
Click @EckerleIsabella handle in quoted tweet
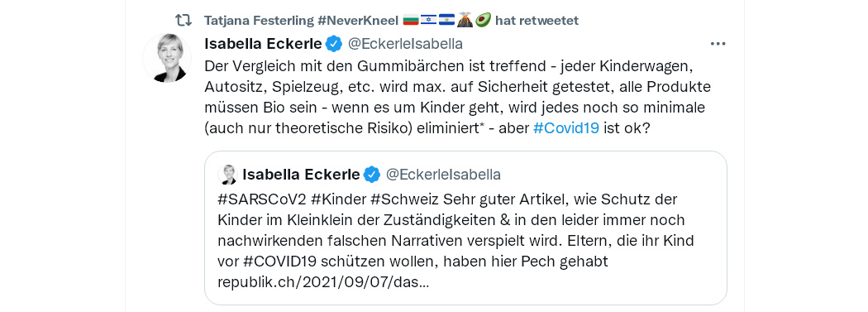click(442, 175)
